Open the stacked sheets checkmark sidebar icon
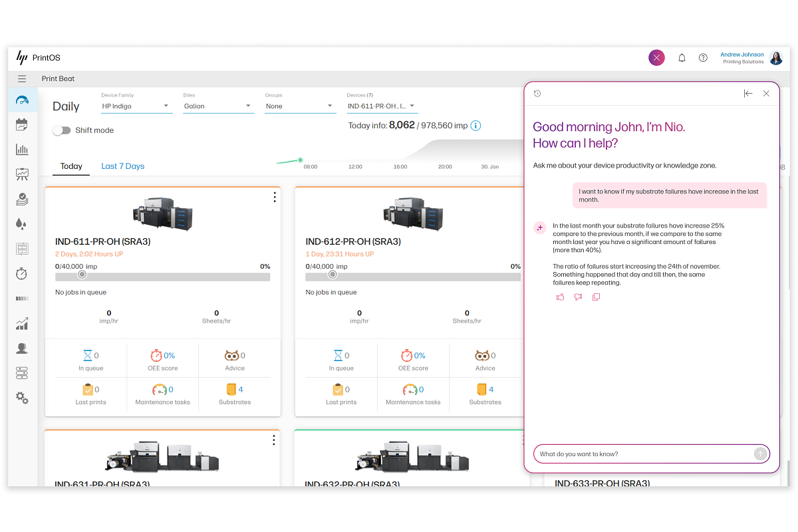This screenshot has width=798, height=532. [x=22, y=199]
